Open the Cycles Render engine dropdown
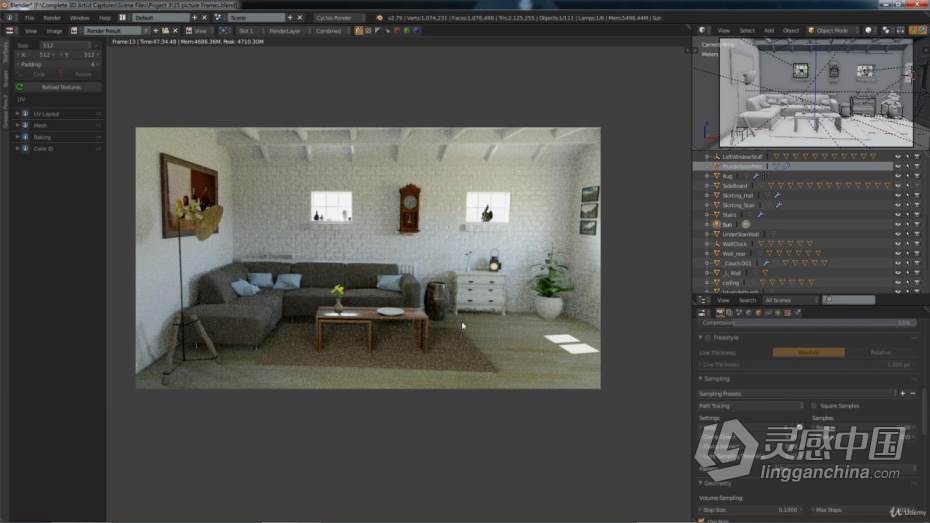This screenshot has width=930, height=523. 339,18
